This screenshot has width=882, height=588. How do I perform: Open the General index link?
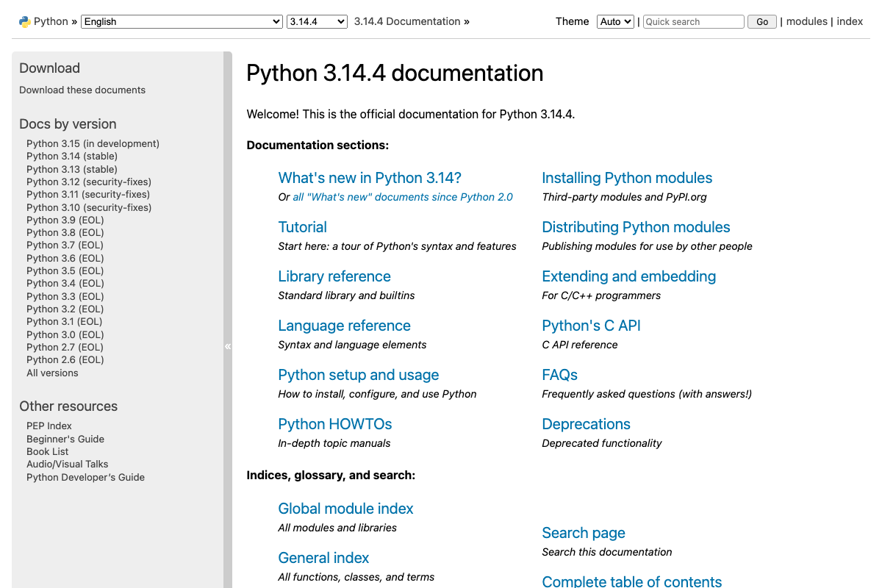click(324, 558)
